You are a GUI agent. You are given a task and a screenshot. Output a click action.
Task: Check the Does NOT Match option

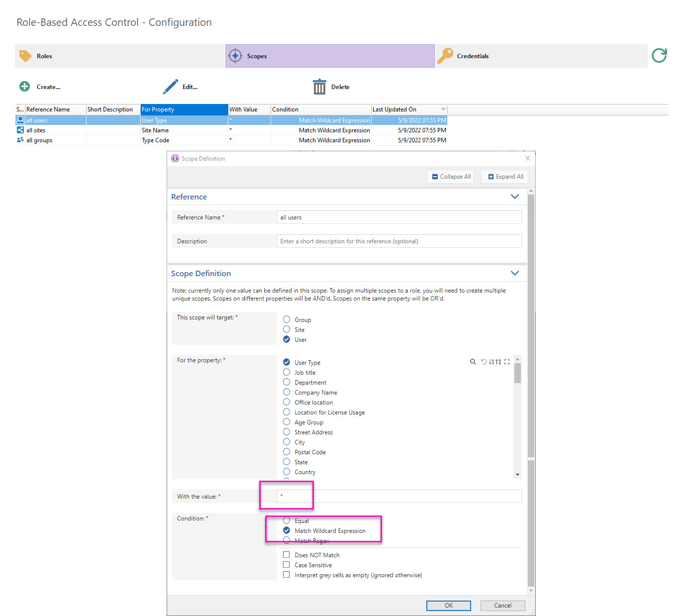pos(287,554)
